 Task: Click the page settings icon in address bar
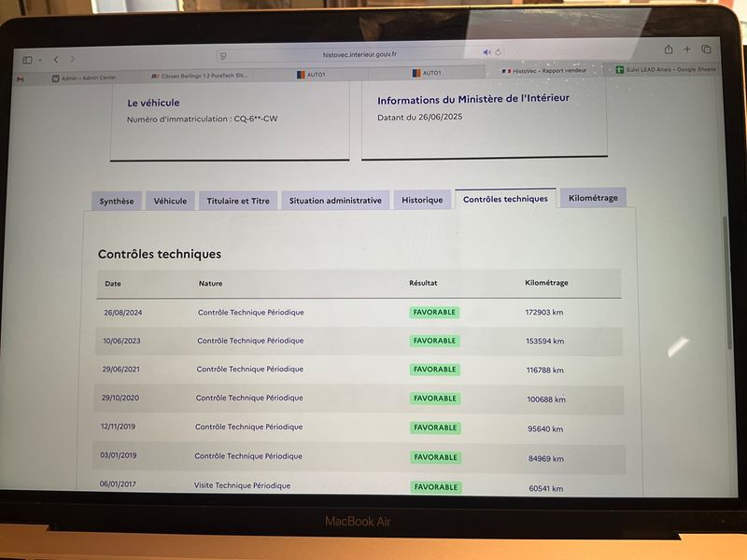(223, 56)
